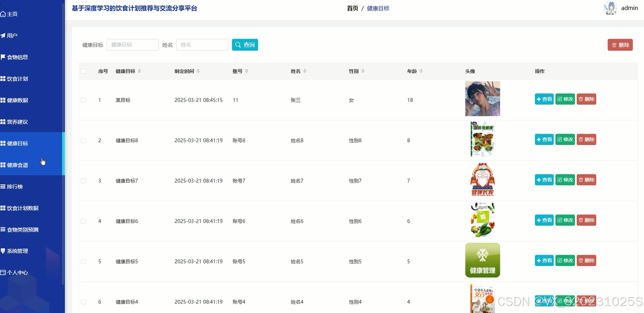The image size is (644, 313).
Task: Click the 查询 search button
Action: pyautogui.click(x=245, y=45)
